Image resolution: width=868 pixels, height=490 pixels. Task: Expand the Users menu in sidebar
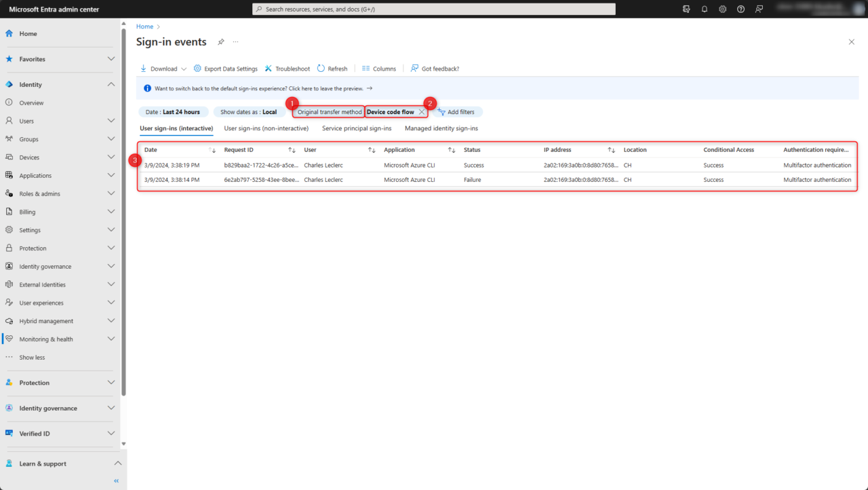pyautogui.click(x=111, y=121)
